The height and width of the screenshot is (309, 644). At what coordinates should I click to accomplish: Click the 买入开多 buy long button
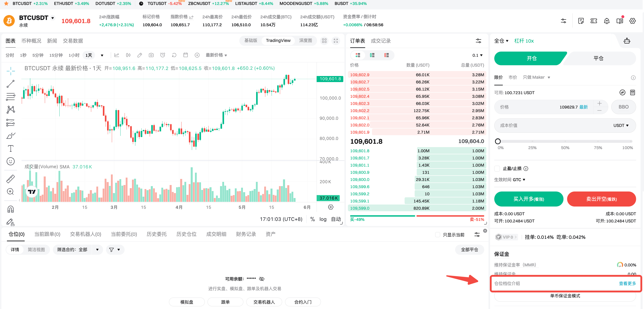click(x=529, y=199)
